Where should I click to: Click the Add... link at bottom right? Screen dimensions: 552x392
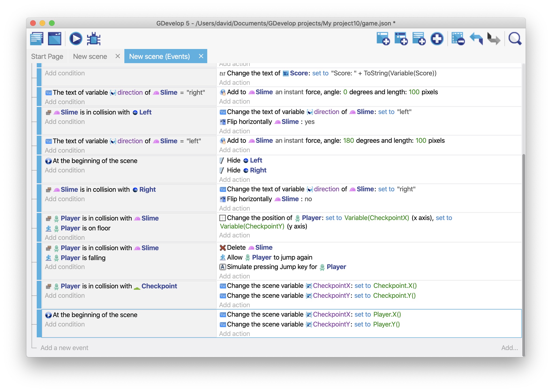click(x=510, y=348)
